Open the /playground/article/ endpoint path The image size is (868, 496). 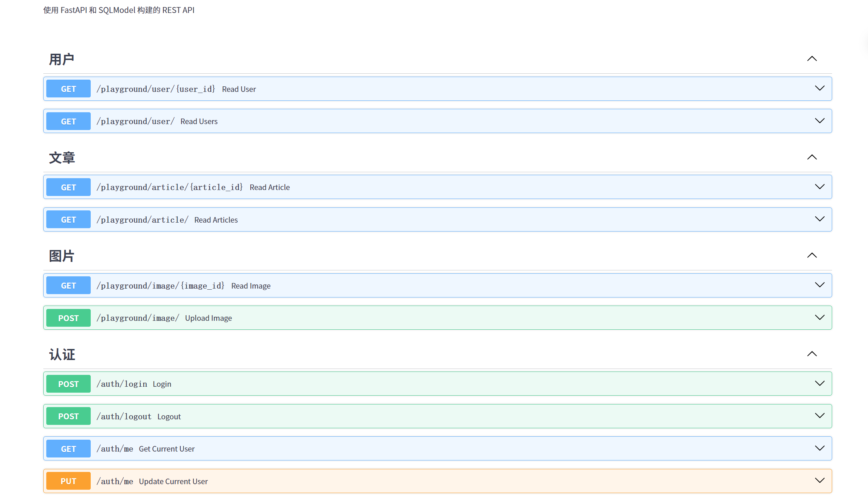point(143,220)
